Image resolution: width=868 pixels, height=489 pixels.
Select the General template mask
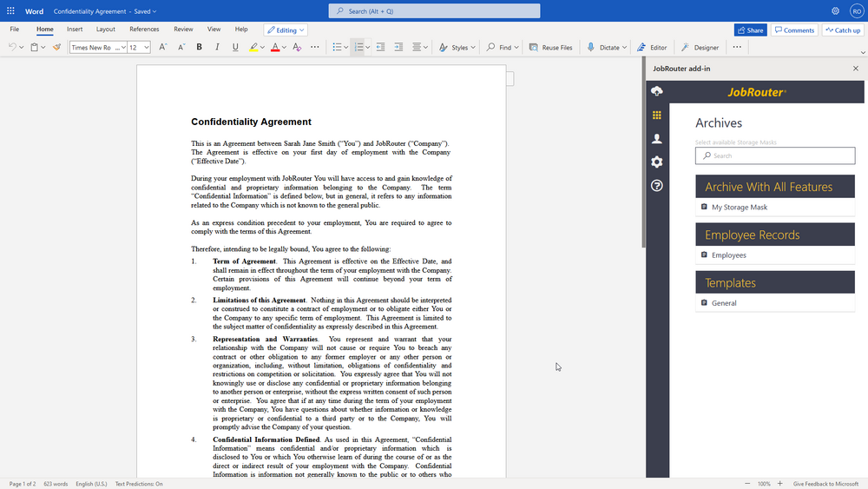pyautogui.click(x=775, y=303)
